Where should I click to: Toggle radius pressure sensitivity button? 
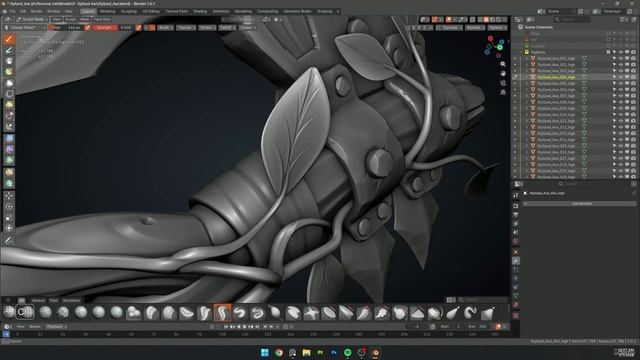click(x=87, y=27)
